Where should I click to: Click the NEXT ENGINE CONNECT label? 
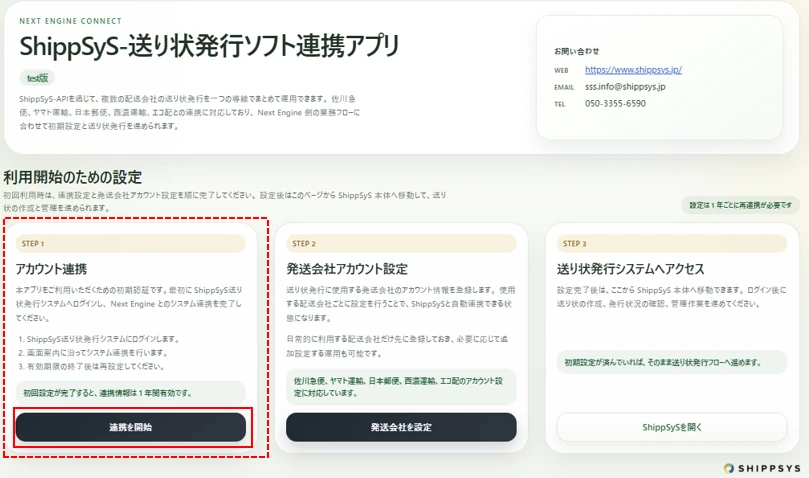pos(70,21)
